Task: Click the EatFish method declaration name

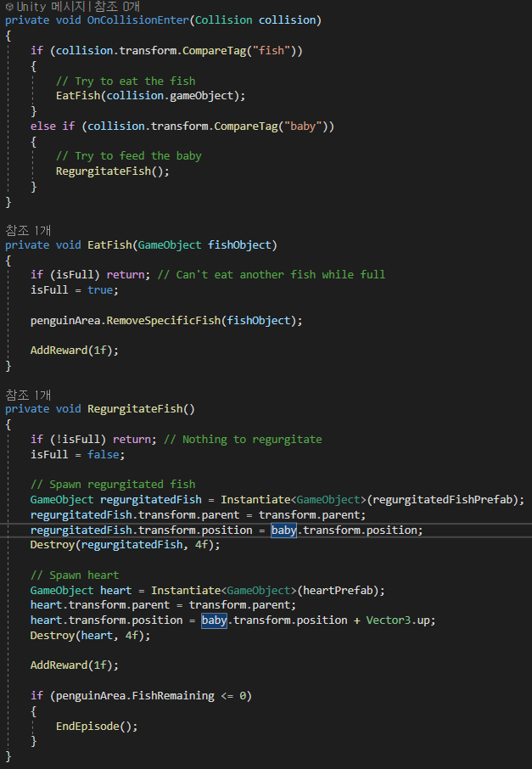Action: pos(109,244)
